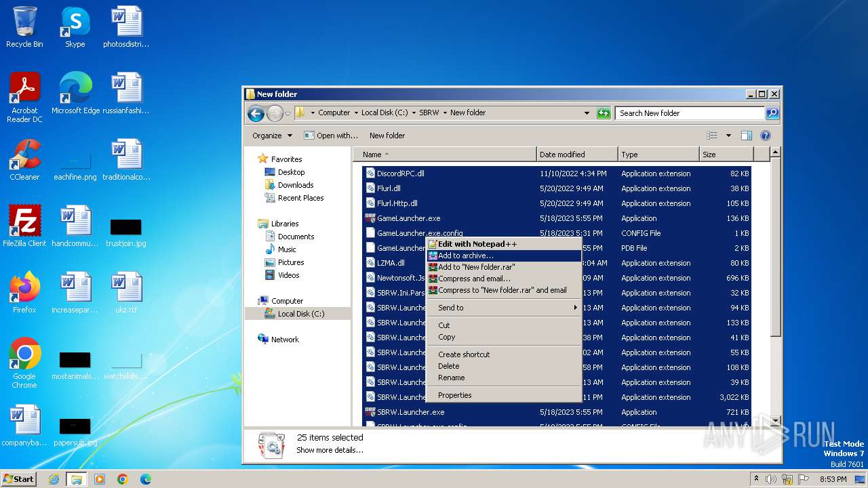Click the Open with... toolbar button

click(330, 136)
